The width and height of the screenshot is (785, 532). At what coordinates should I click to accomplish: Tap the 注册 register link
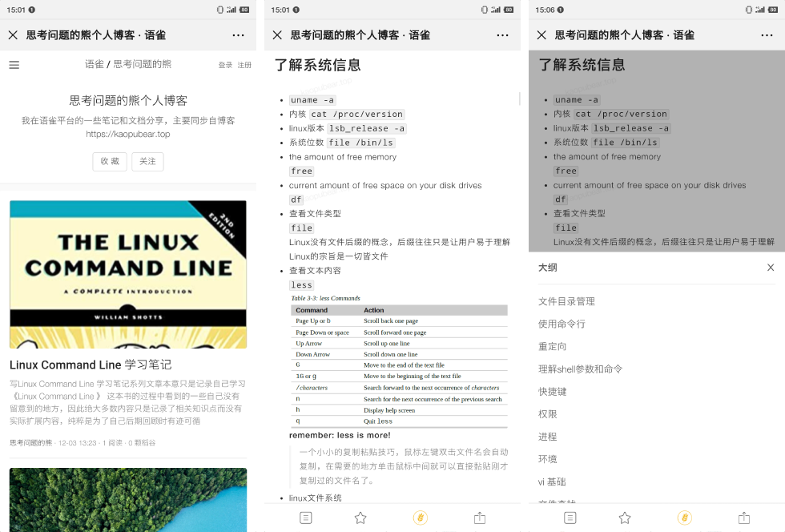[x=244, y=65]
